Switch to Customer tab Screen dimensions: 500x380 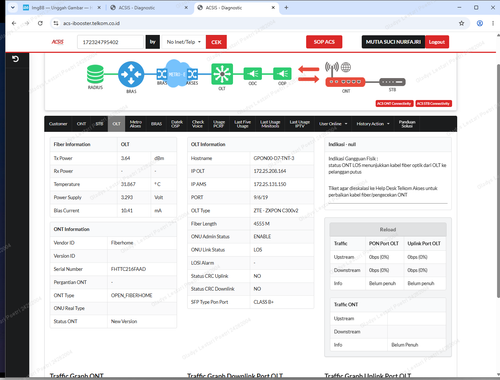(58, 124)
